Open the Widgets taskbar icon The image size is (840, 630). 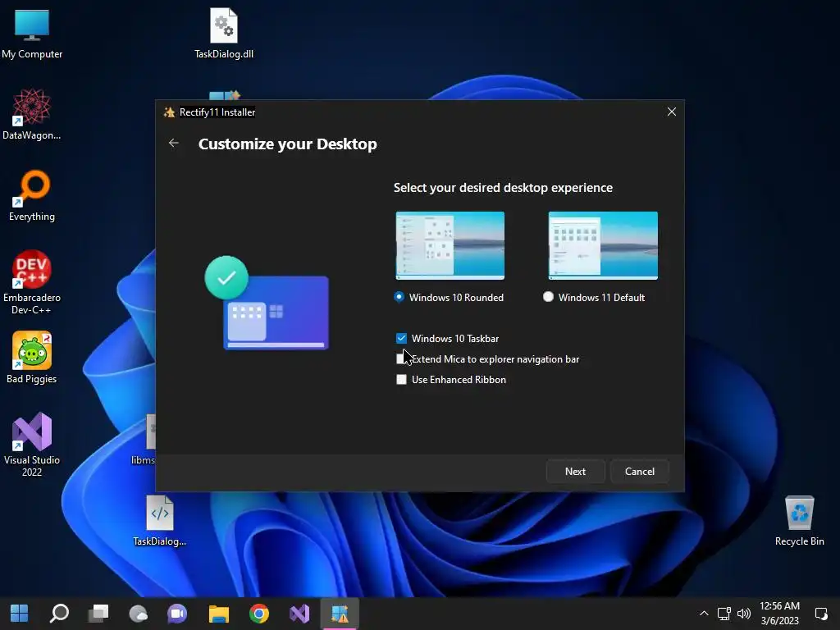click(138, 614)
